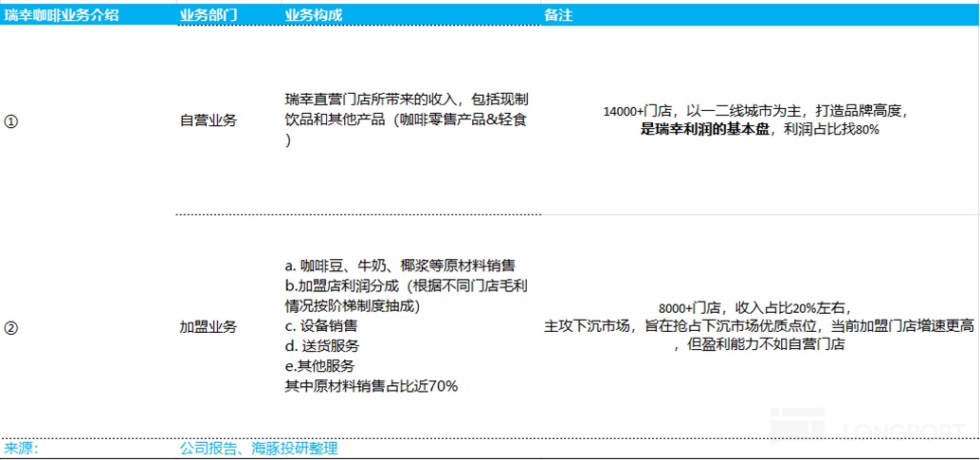Click the 公司报告、海豚投研整理 source text
The width and height of the screenshot is (980, 460).
[x=259, y=448]
